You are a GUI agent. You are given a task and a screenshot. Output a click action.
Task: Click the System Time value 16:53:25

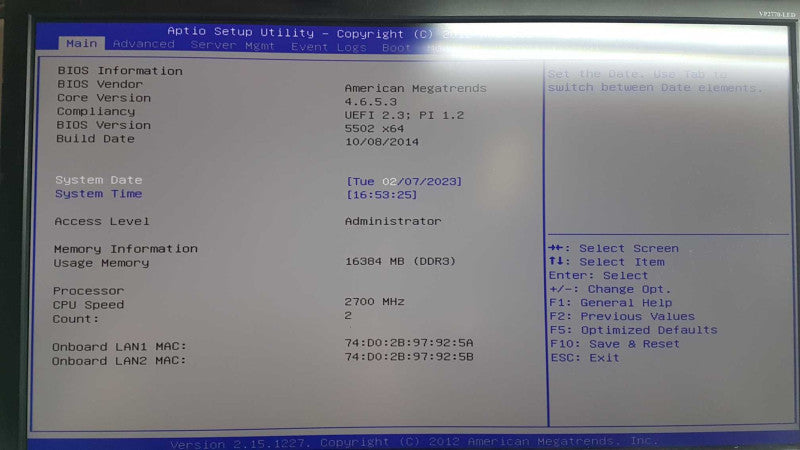(x=381, y=194)
